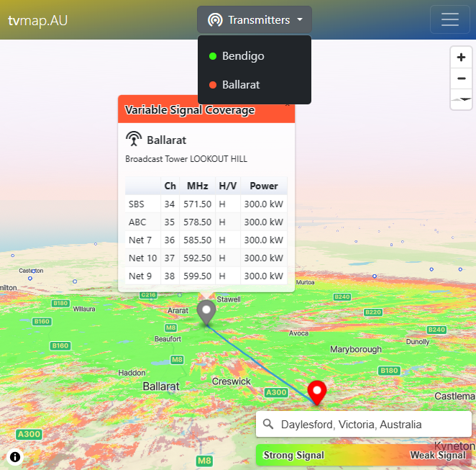Click the Transmitters antenna icon
This screenshot has height=470, width=476.
215,20
